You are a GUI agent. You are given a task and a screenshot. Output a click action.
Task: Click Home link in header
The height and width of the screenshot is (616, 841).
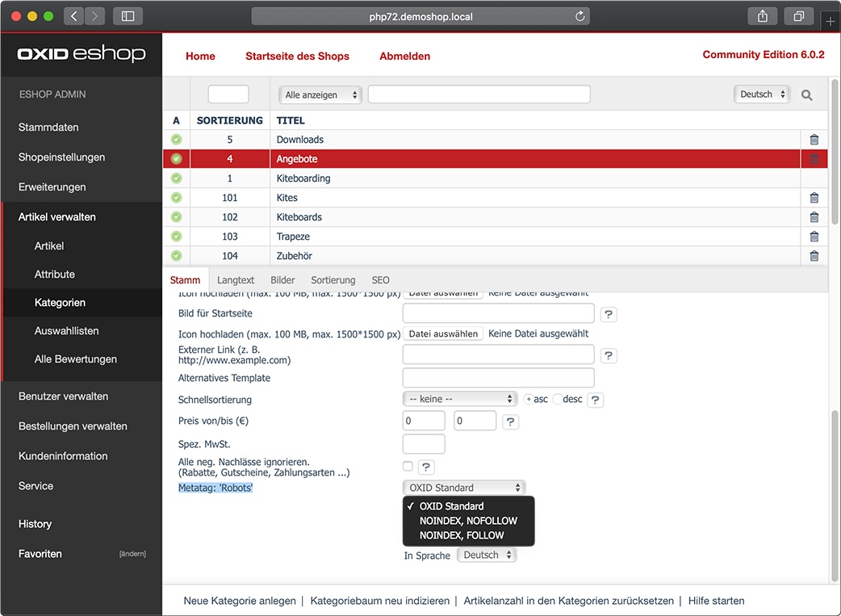pyautogui.click(x=201, y=57)
